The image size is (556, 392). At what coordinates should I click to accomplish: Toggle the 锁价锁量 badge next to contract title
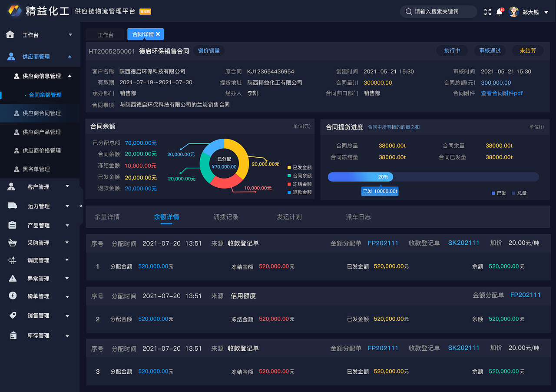[x=209, y=50]
